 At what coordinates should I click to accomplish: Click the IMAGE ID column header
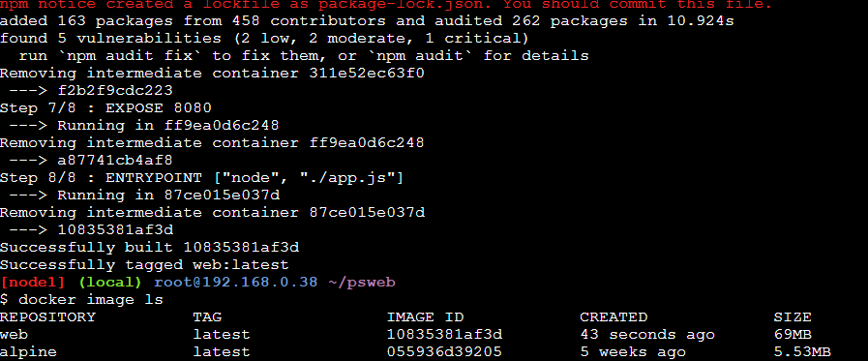[425, 317]
